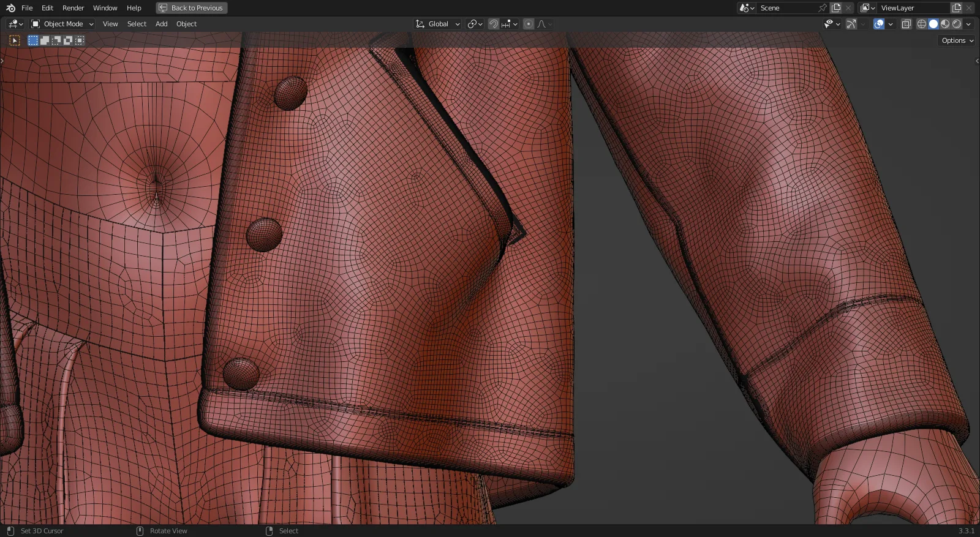
Task: Toggle snapping magnet icon
Action: click(493, 24)
